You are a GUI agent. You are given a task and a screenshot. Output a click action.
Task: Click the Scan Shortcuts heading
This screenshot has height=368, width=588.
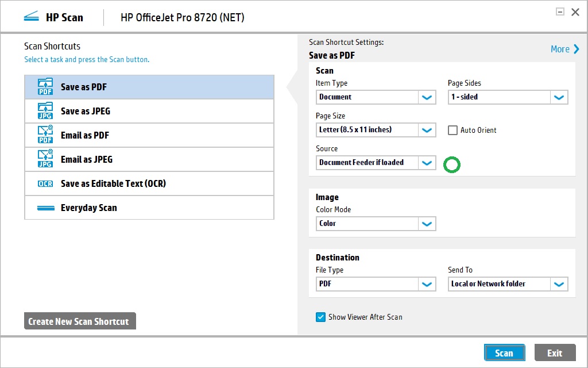[x=52, y=46]
